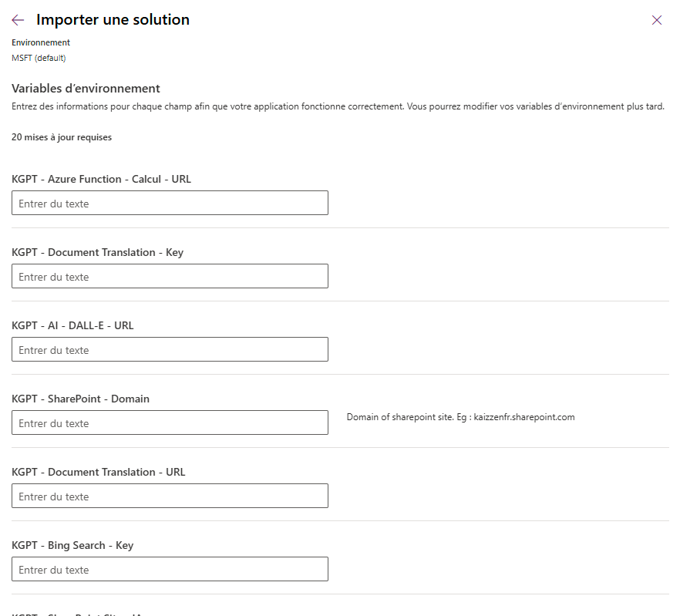The width and height of the screenshot is (680, 616).
Task: Click the 'KGPT - Azure Function - Calcul - URL' label
Action: (x=102, y=179)
